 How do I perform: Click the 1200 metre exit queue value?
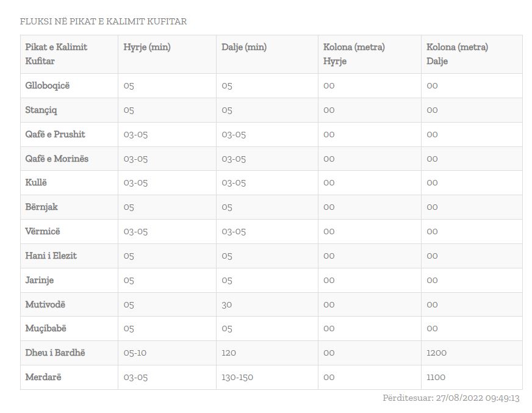pyautogui.click(x=437, y=353)
